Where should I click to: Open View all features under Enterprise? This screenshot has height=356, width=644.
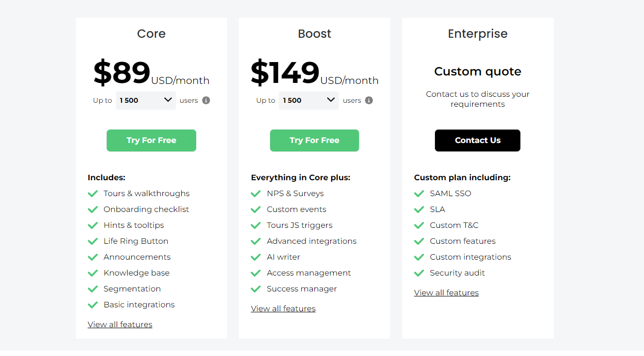coord(446,292)
